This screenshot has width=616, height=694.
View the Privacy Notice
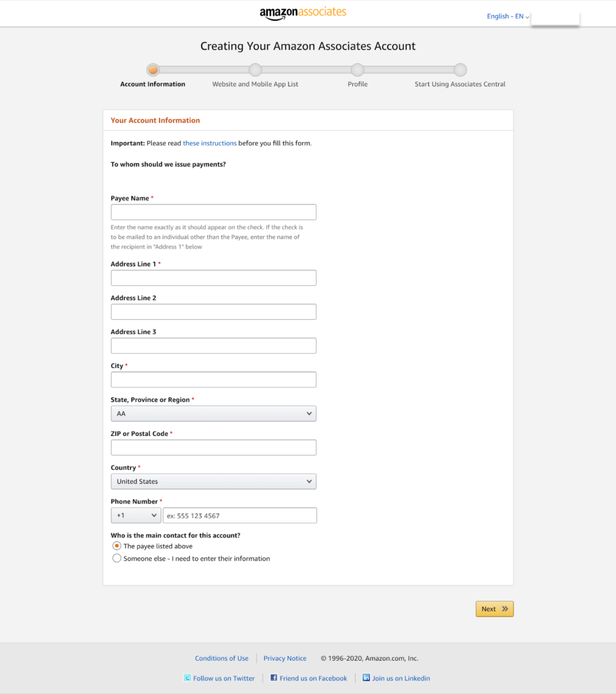tap(285, 658)
